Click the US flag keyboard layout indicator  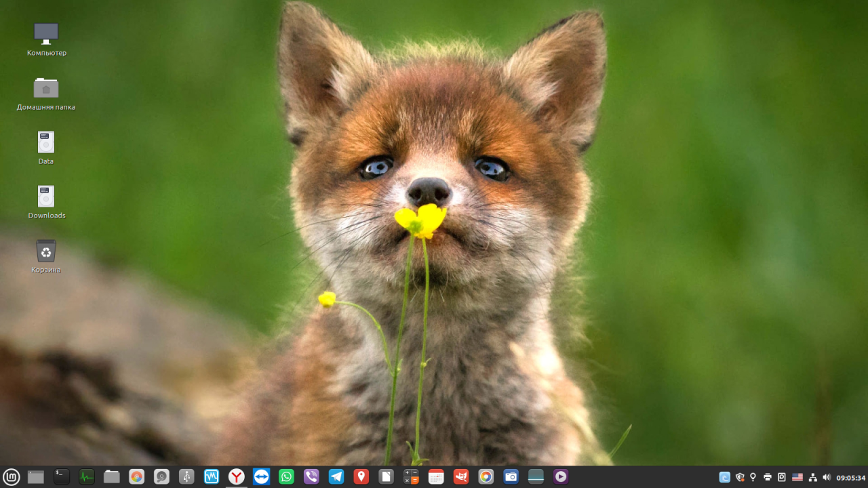click(797, 477)
